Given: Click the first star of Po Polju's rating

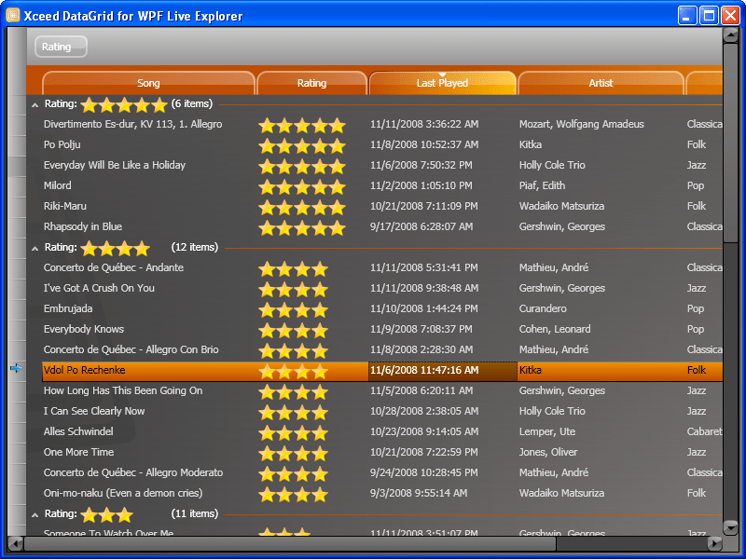Looking at the screenshot, I should [268, 144].
